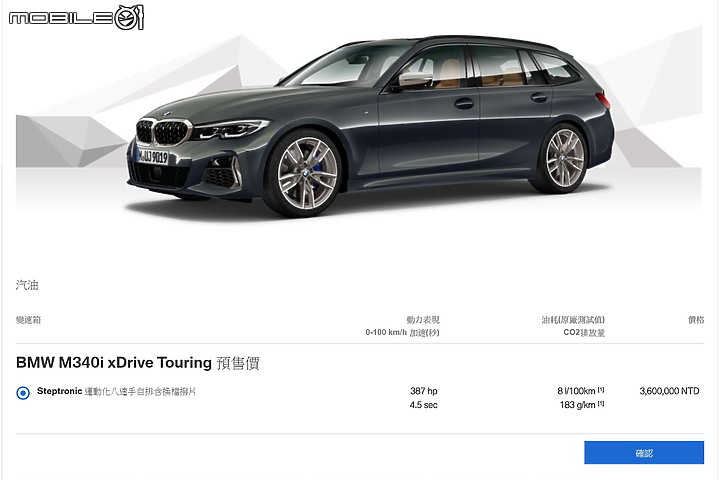Click the footnote marker beside 183 g/km
This screenshot has width=720, height=480.
(601, 403)
